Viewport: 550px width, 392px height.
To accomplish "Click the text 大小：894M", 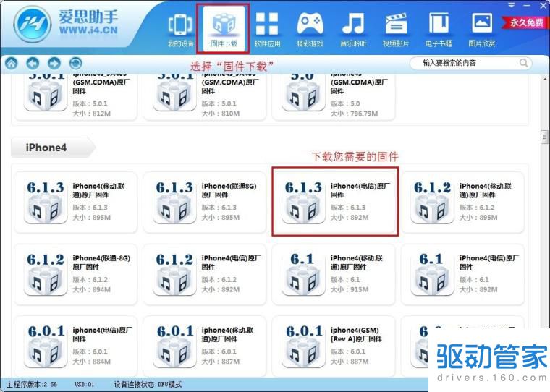I will coord(92,289).
